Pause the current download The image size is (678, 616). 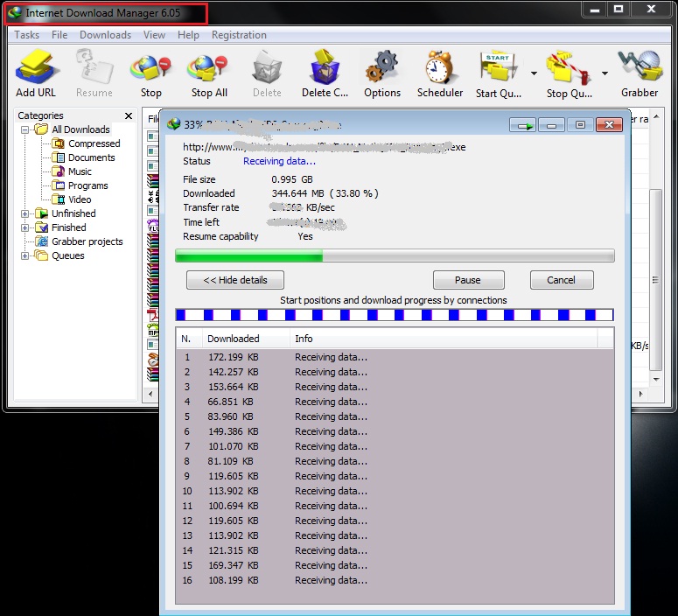468,280
